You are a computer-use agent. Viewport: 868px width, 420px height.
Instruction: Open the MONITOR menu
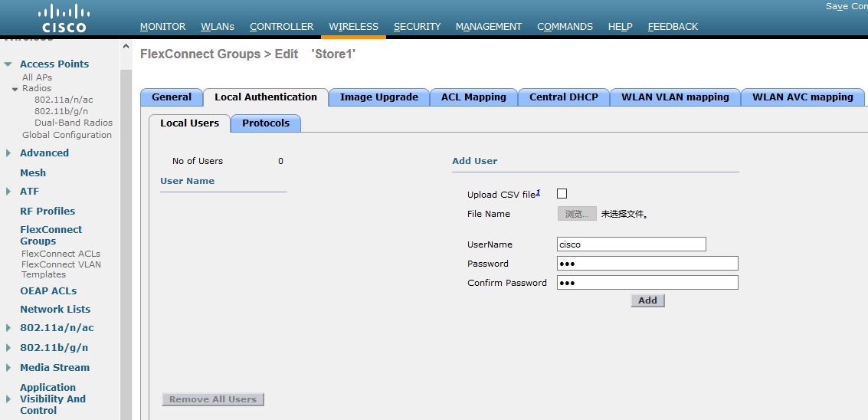[x=162, y=27]
